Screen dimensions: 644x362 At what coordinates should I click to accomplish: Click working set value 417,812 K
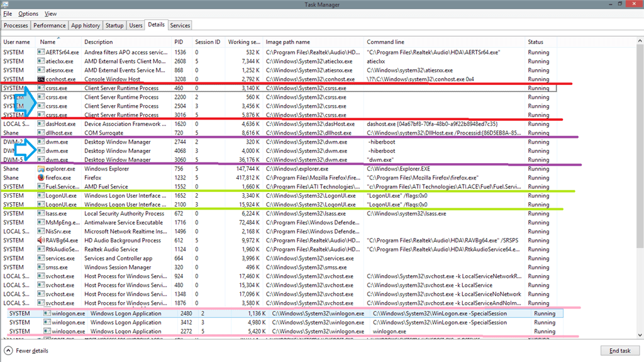[248, 178]
